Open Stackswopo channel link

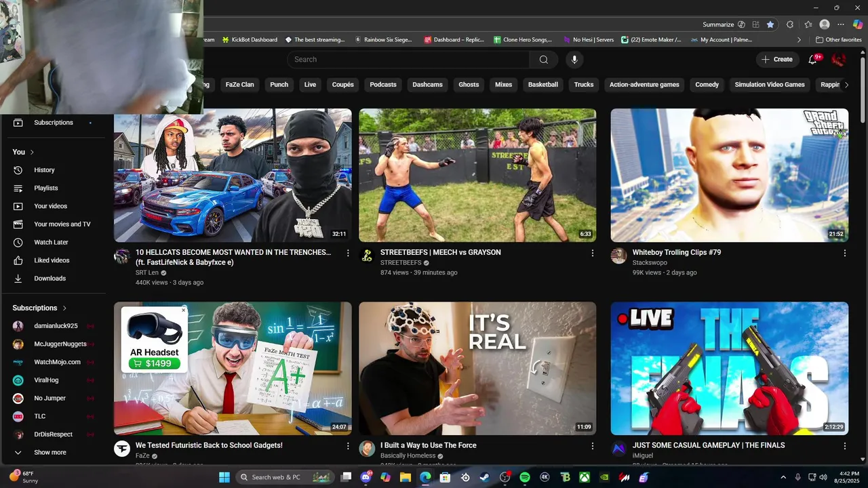point(650,262)
